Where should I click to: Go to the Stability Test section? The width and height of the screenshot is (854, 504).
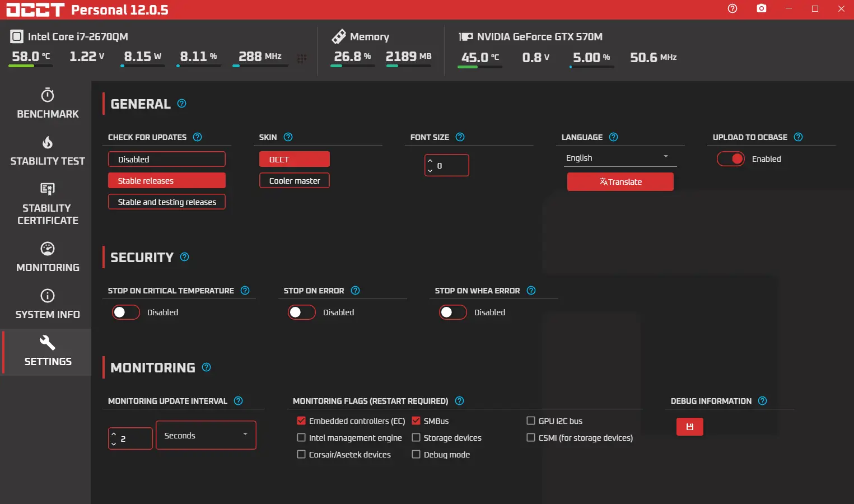pos(46,151)
